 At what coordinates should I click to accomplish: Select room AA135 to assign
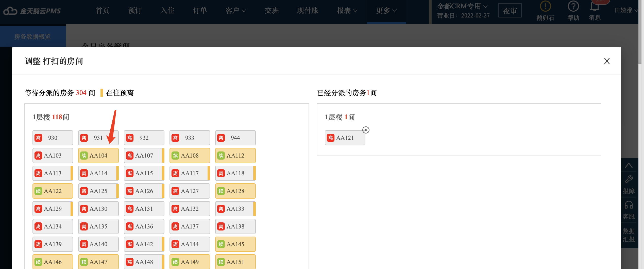pos(98,226)
